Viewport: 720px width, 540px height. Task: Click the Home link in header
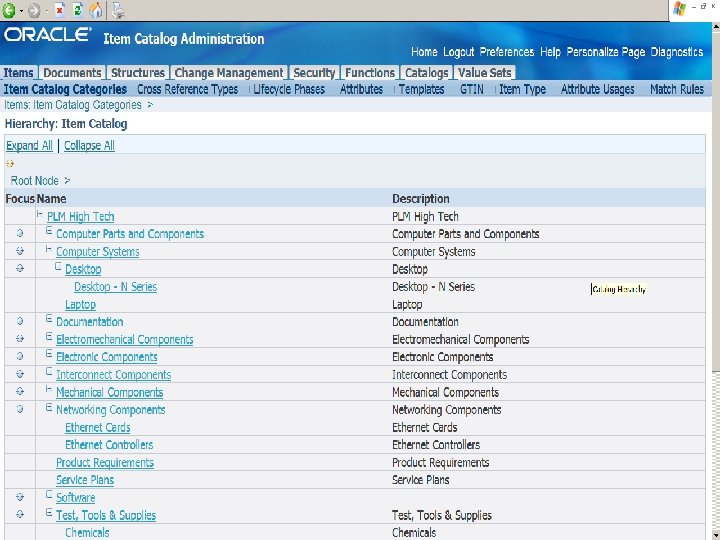(424, 52)
